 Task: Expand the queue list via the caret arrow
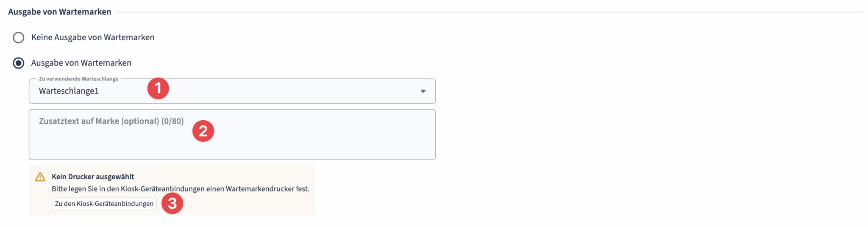(423, 91)
